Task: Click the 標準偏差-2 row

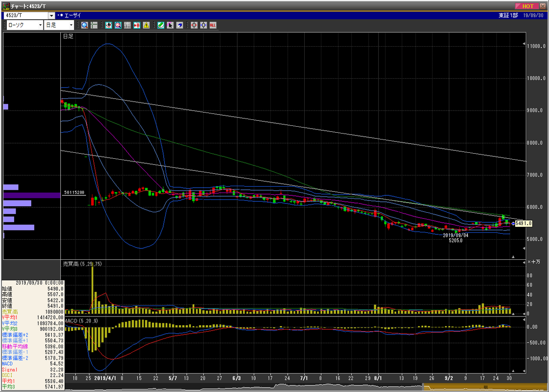Action: pos(32,357)
